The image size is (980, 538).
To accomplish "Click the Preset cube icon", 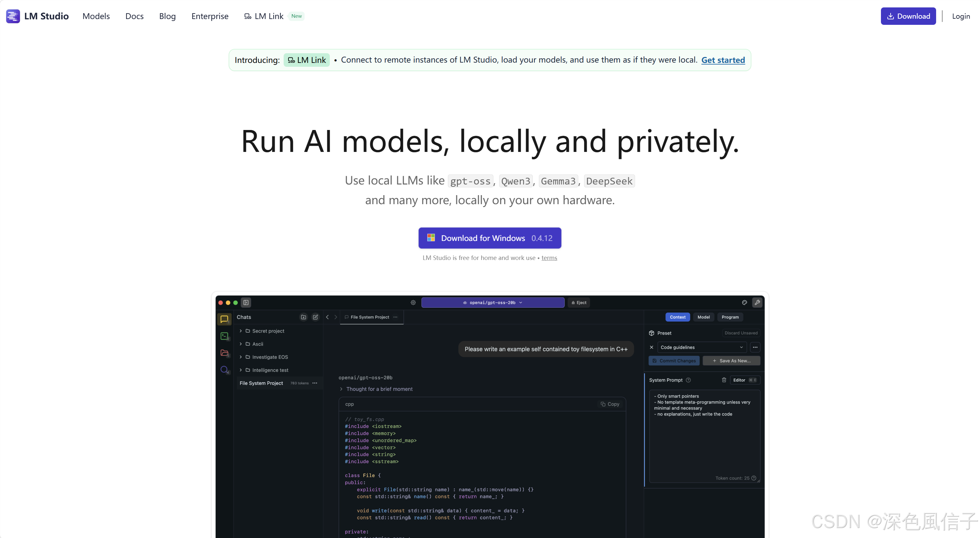I will (651, 333).
